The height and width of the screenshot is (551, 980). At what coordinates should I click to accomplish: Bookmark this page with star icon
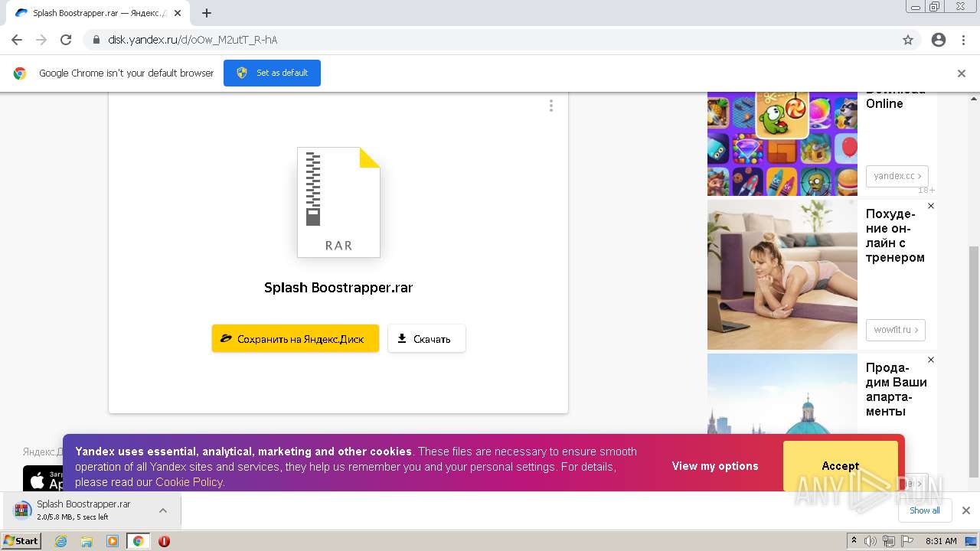coord(908,40)
